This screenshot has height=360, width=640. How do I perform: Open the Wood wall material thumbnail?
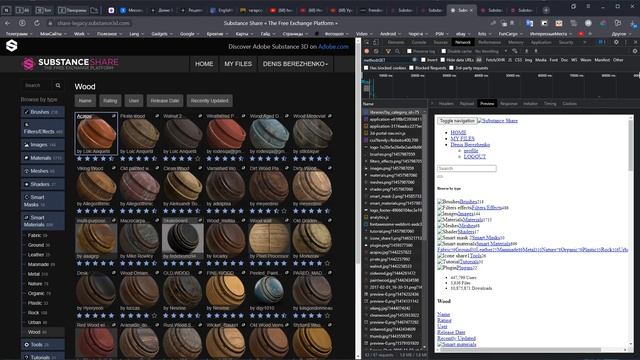pos(269,238)
